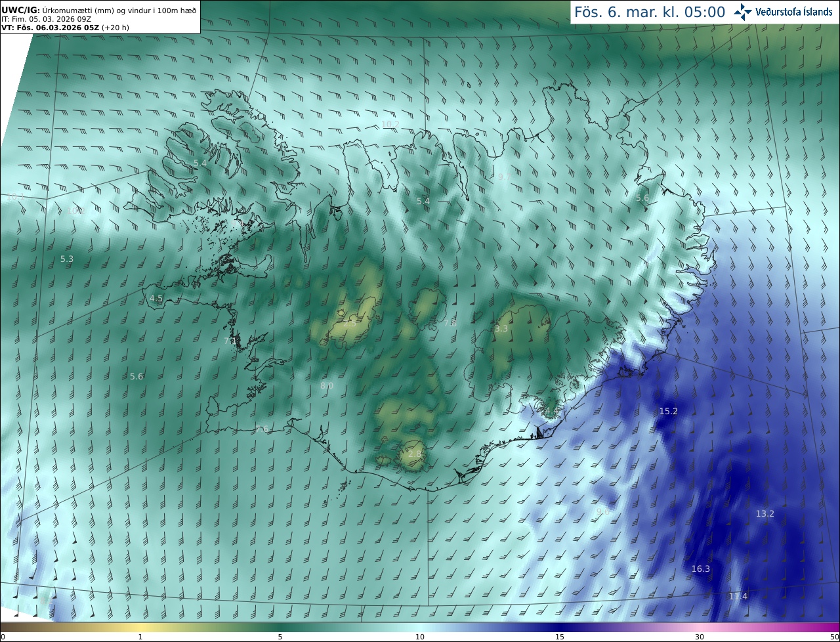The image size is (840, 642).
Task: Click the color scale tick label 1
Action: pos(140,637)
